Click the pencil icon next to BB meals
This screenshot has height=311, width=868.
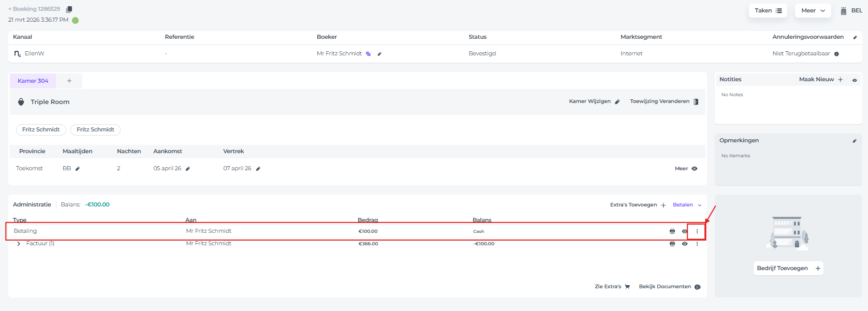tap(78, 169)
